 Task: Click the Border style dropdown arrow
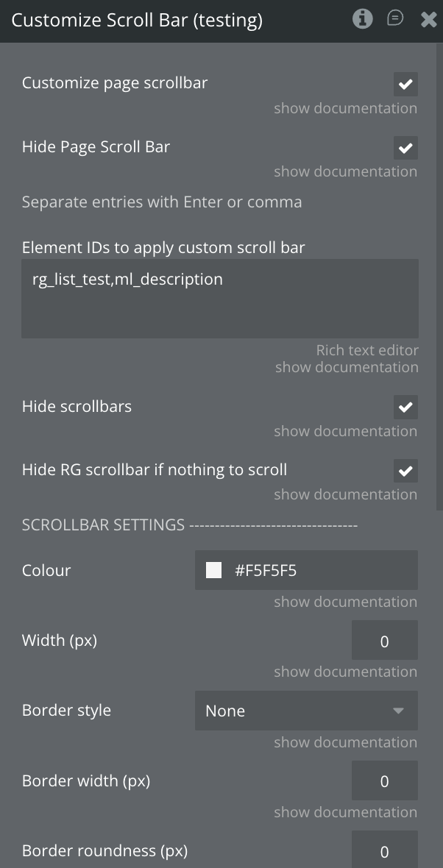398,711
